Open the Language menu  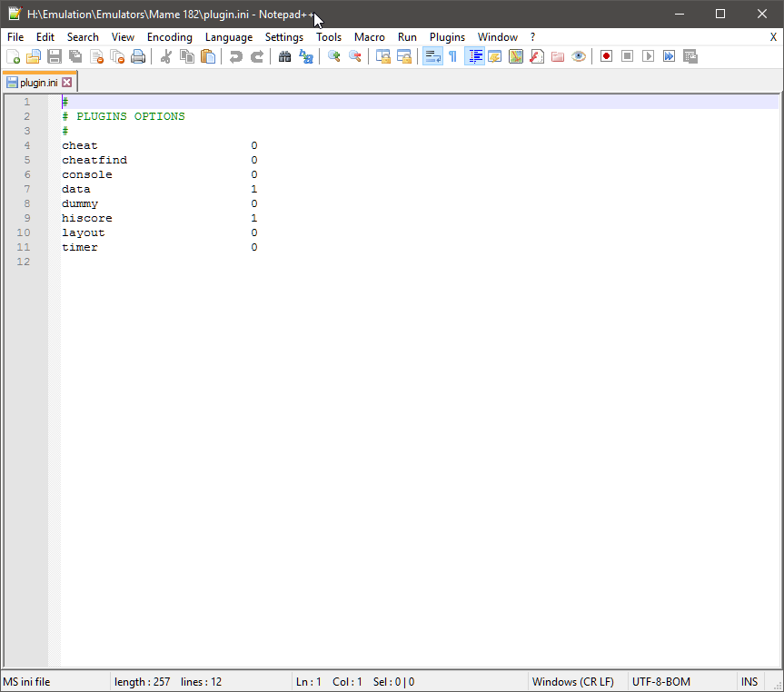coord(229,37)
